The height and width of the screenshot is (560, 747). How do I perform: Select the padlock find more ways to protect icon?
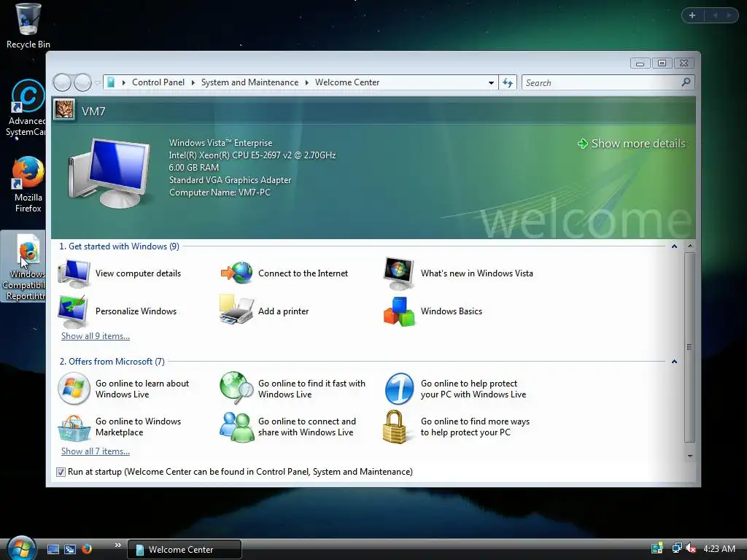(x=395, y=427)
